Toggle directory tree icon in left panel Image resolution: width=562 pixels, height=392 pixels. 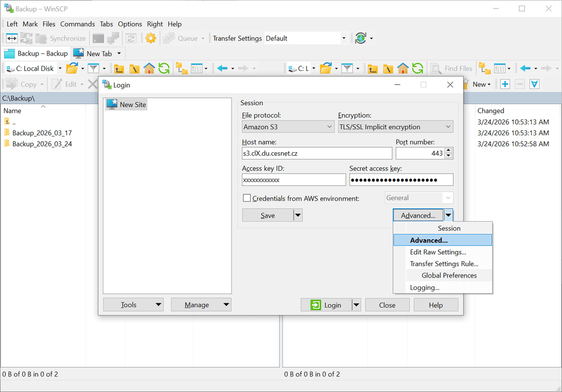point(182,68)
